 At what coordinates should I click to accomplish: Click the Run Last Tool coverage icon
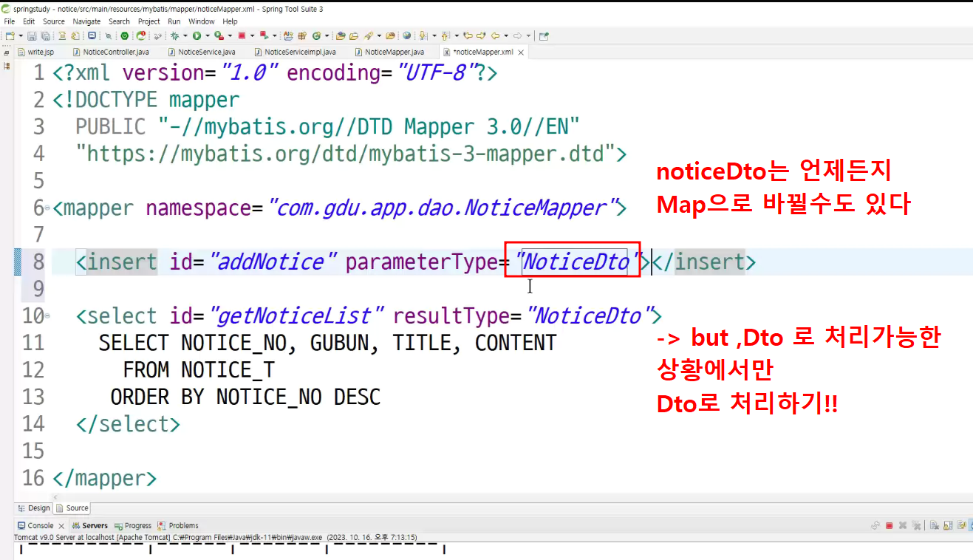(219, 35)
